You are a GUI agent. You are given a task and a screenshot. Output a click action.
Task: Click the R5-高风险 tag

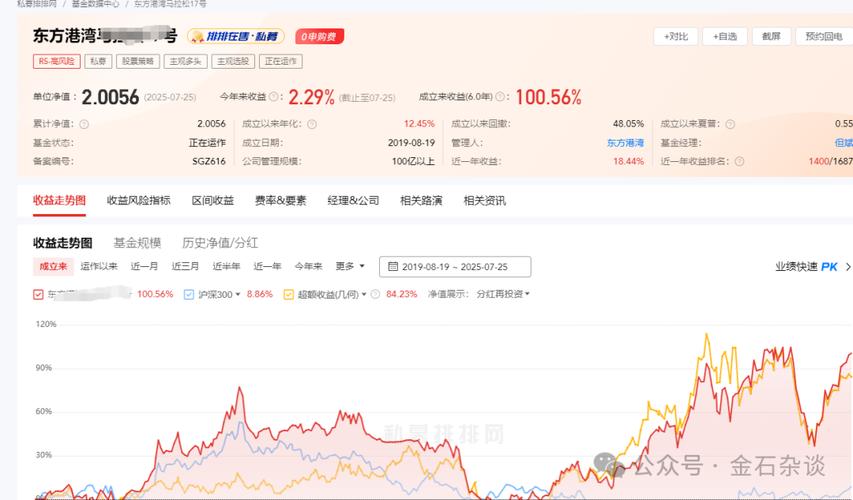pyautogui.click(x=57, y=61)
